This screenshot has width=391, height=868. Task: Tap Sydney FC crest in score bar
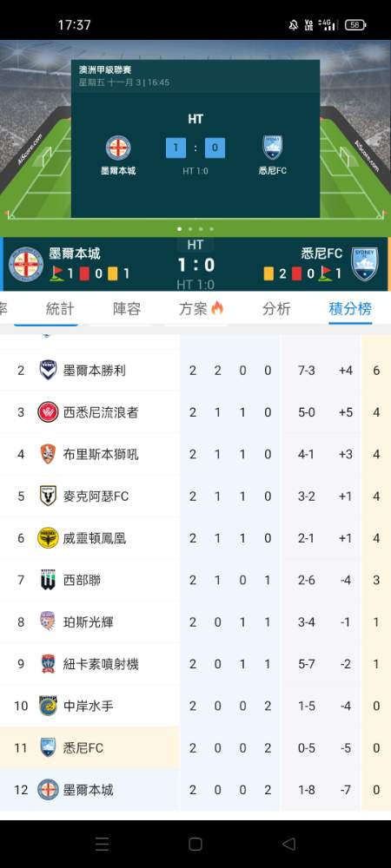[365, 264]
